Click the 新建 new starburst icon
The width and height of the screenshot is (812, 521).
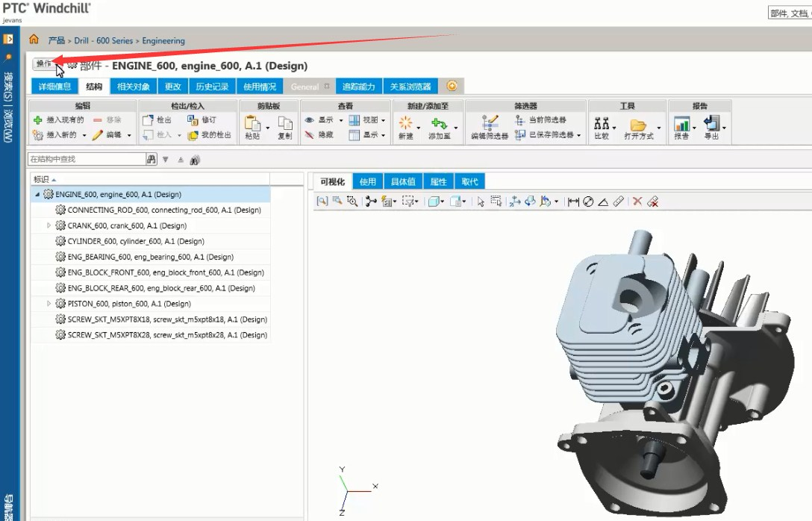click(405, 123)
